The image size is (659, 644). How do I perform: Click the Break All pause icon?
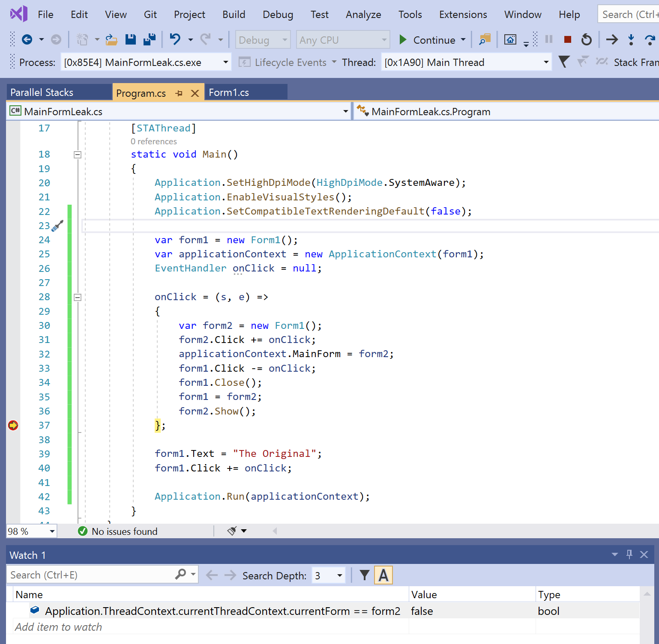point(548,39)
